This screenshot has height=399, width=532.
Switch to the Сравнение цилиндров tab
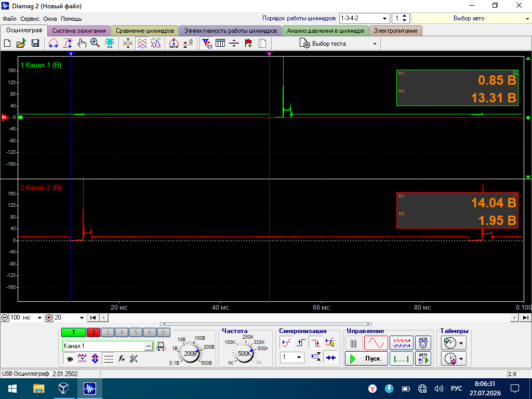click(145, 31)
